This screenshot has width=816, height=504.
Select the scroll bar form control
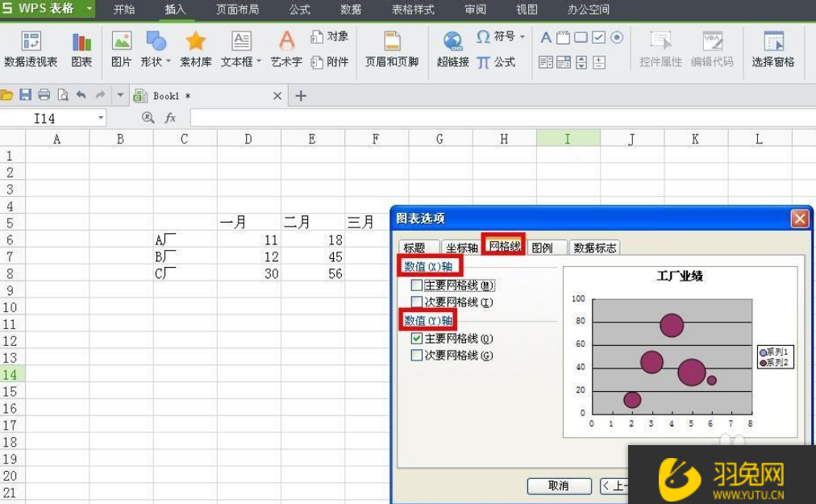[599, 62]
